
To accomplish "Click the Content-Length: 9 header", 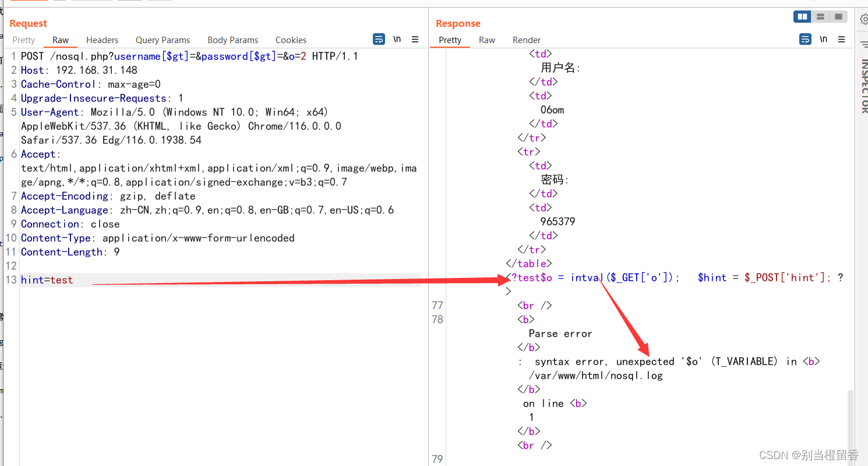I will click(70, 252).
